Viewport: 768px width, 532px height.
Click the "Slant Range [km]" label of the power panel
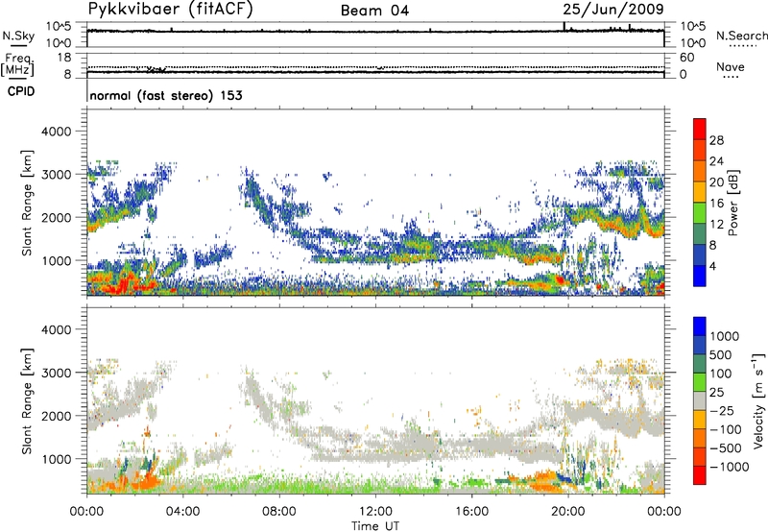click(x=27, y=204)
